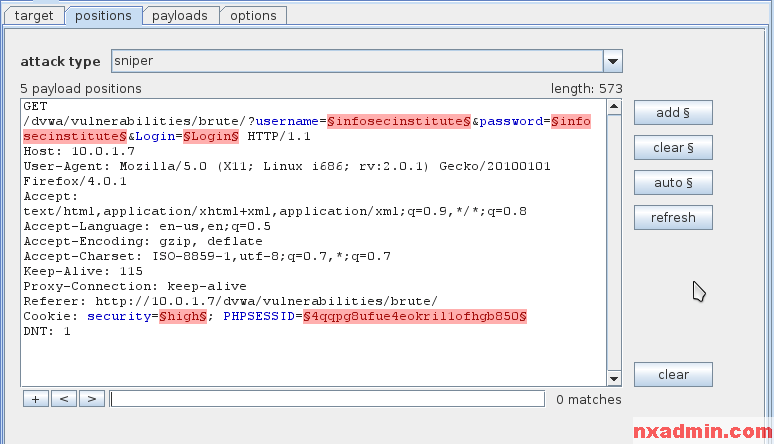Click the sniper attack type field

click(x=357, y=61)
